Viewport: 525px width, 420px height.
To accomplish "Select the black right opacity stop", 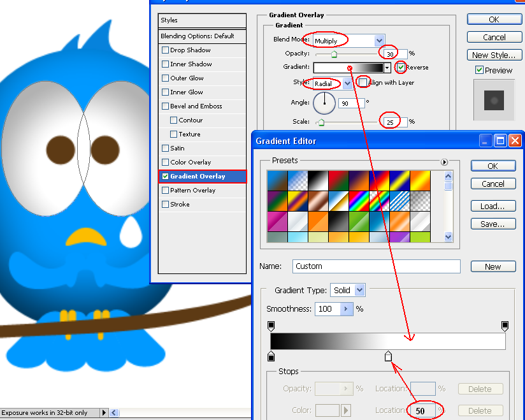I will (505, 326).
